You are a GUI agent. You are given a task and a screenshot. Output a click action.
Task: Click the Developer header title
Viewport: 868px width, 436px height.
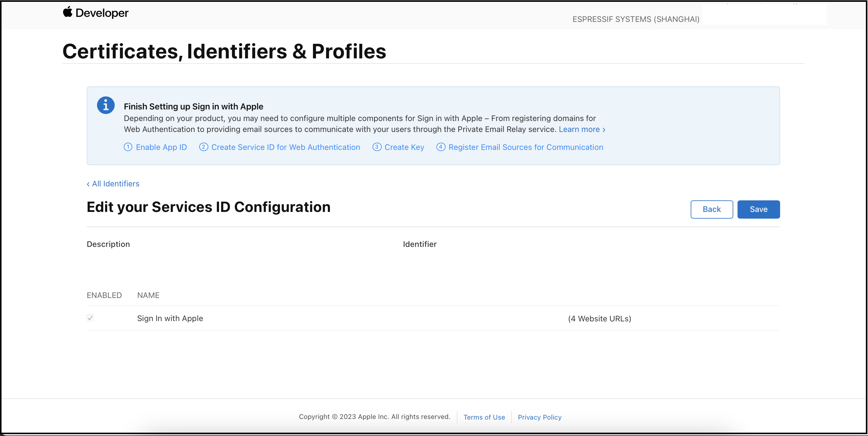(x=102, y=13)
